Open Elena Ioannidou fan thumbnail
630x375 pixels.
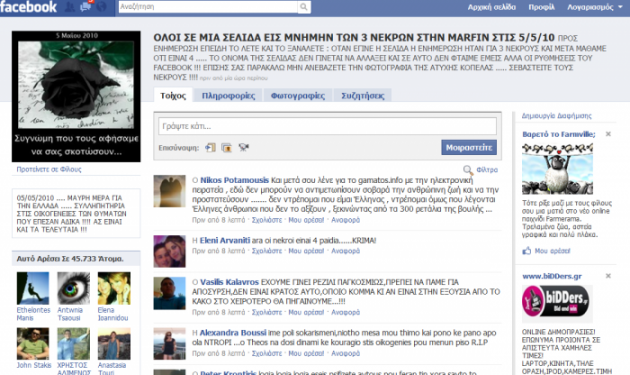point(114,288)
